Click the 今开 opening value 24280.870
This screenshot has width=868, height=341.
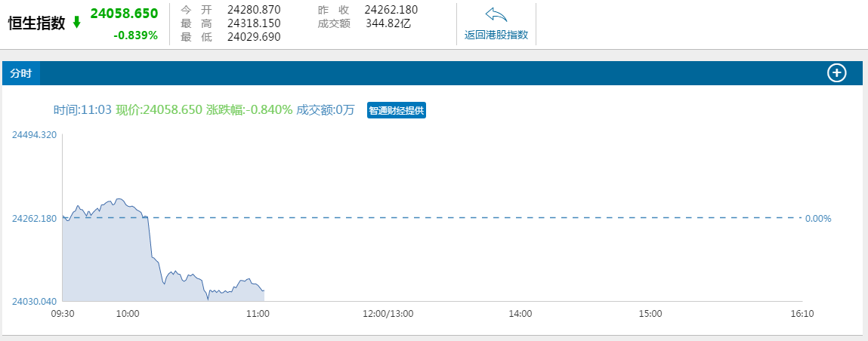[254, 10]
